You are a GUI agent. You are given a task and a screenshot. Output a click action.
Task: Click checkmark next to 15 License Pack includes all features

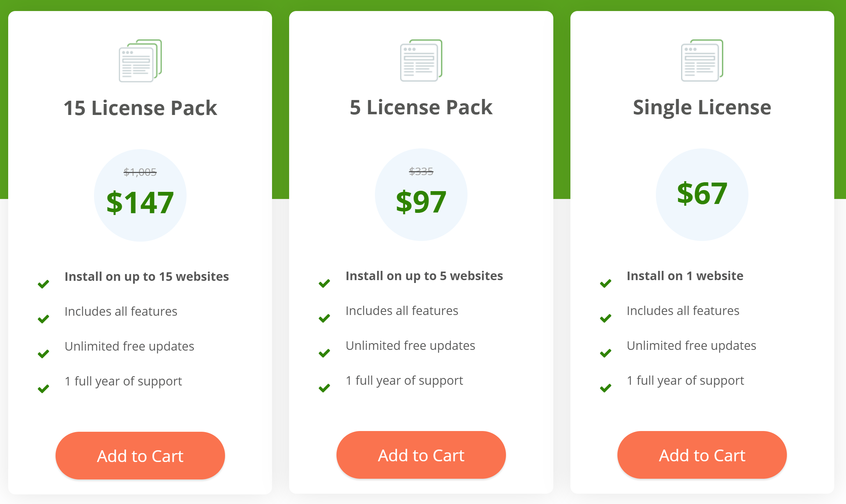(43, 319)
